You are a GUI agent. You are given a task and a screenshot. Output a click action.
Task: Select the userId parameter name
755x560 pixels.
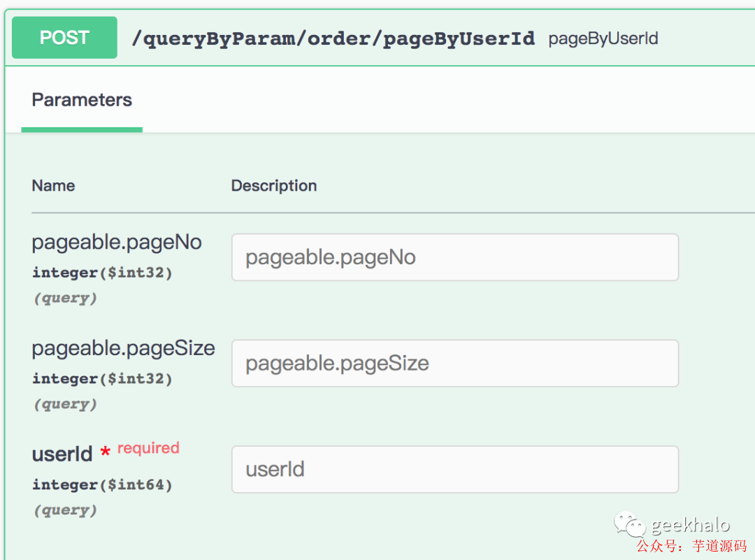[x=62, y=454]
